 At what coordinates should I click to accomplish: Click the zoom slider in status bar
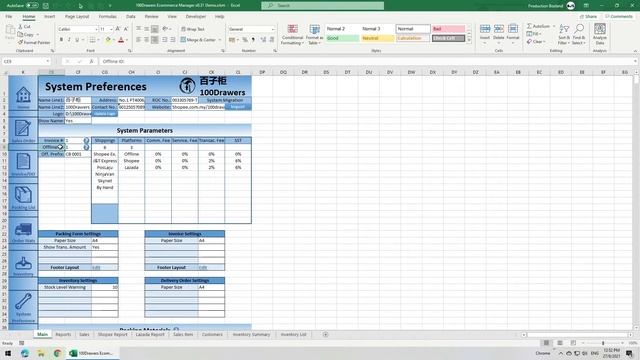click(x=603, y=343)
